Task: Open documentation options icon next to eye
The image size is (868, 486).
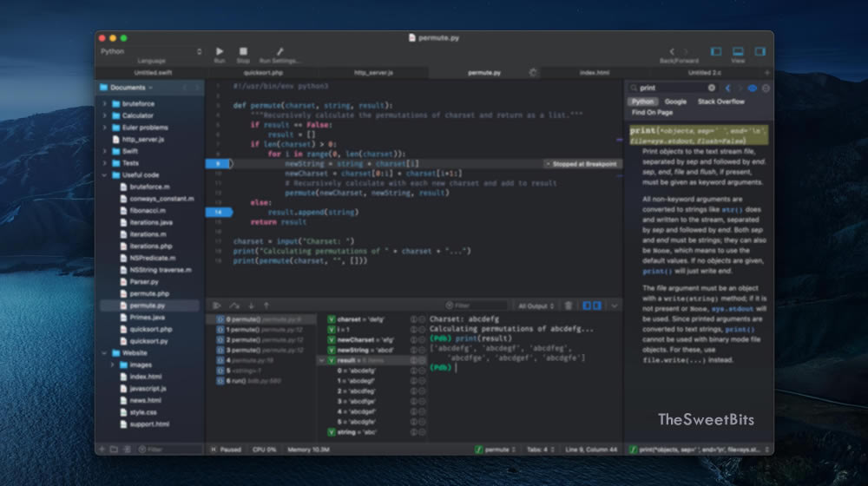Action: click(x=766, y=88)
